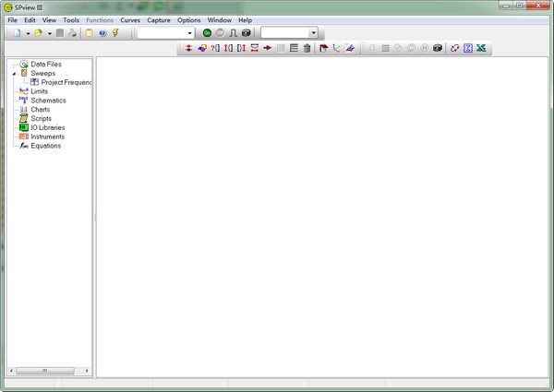Click the yellow lightning bolt icon
The image size is (554, 392).
click(115, 33)
